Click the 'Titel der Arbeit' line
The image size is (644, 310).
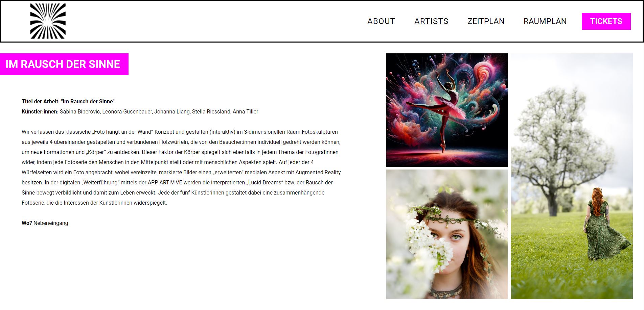pos(68,101)
